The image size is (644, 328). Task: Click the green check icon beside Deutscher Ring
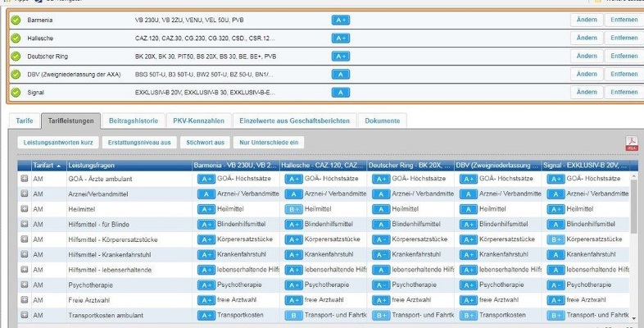[x=16, y=56]
